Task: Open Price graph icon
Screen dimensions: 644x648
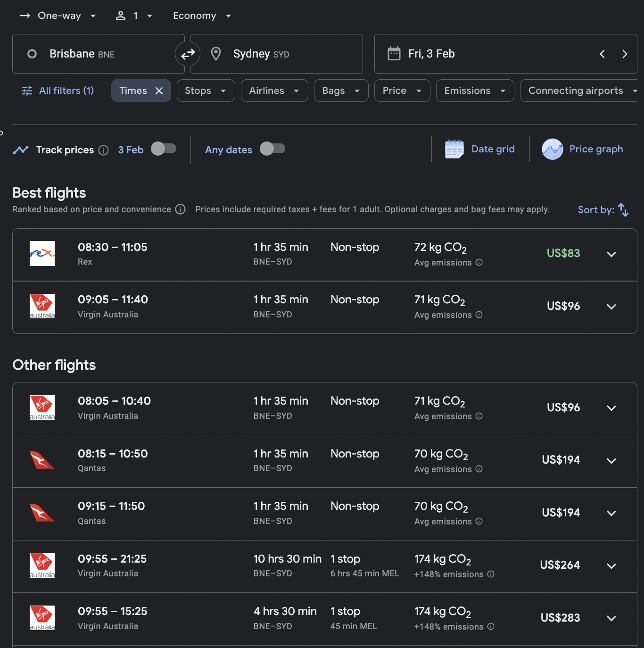Action: click(x=553, y=149)
